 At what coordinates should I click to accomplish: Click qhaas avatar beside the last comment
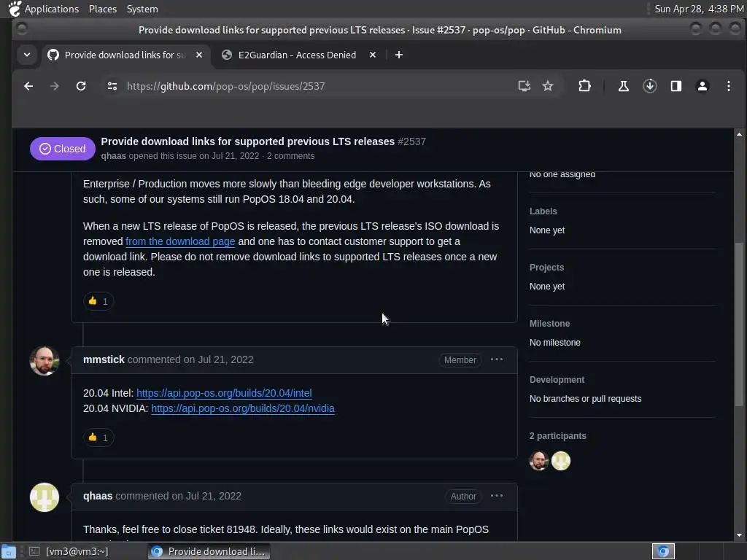(x=44, y=497)
